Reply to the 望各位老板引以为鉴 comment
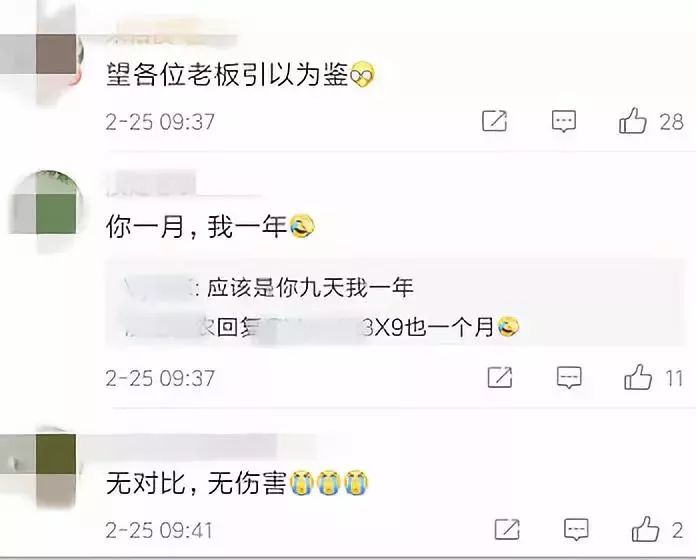696x560 pixels. 564,121
